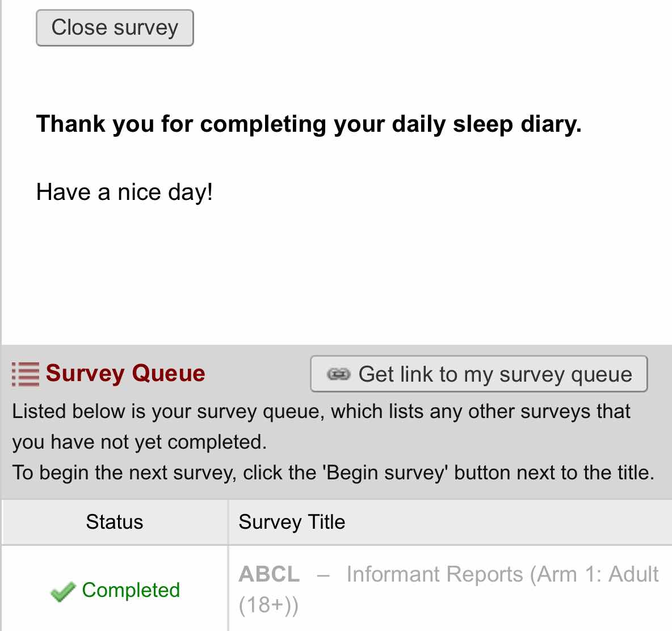Viewport: 672px width, 631px height.
Task: Click the thank you confirmation message
Action: pos(309,124)
